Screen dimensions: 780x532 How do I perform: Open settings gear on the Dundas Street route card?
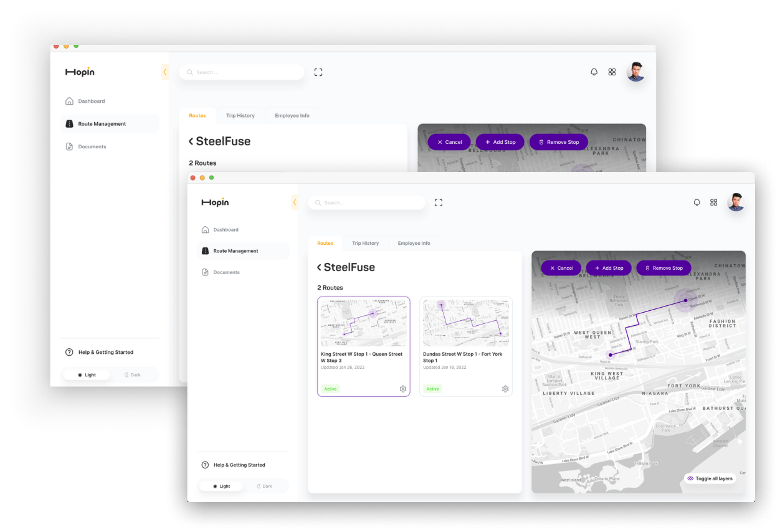(x=505, y=389)
